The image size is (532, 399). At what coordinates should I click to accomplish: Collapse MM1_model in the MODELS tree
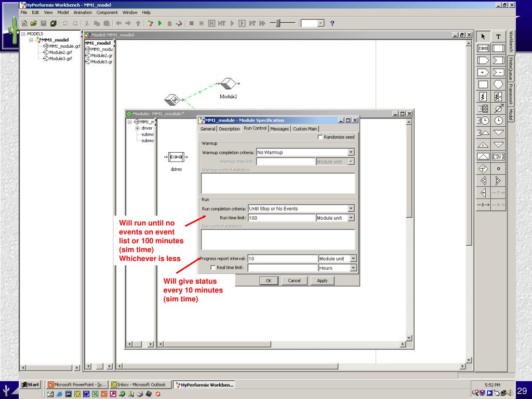[x=31, y=39]
